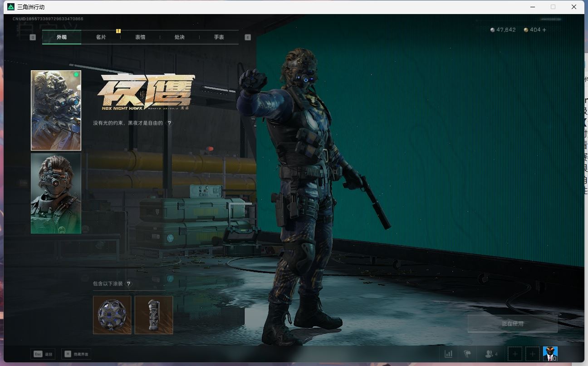Click the Esc 返回 button

43,354
